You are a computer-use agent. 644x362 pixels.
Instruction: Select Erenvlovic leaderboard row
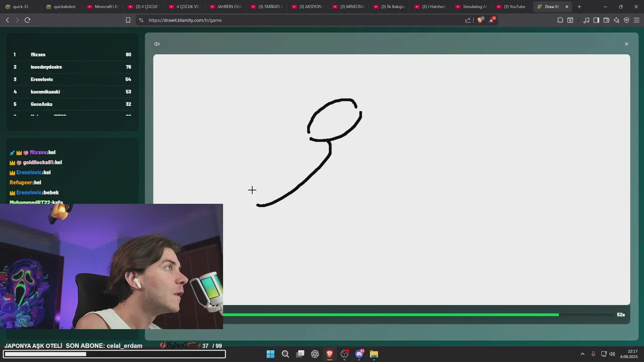72,79
